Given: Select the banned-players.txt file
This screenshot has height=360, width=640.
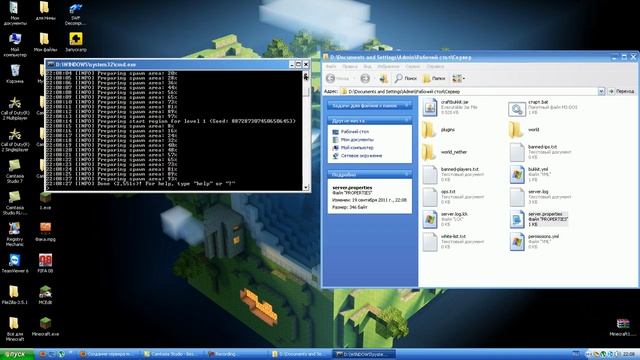Looking at the screenshot, I should pos(453,174).
